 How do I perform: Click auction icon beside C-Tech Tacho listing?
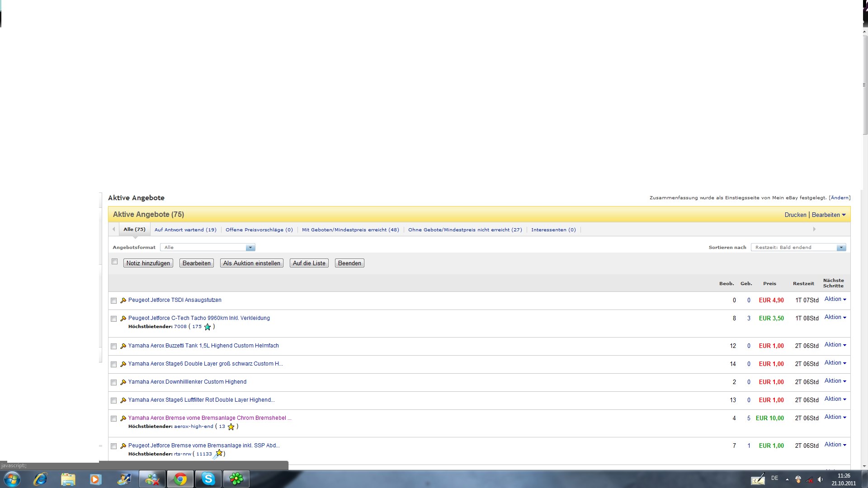coord(123,319)
